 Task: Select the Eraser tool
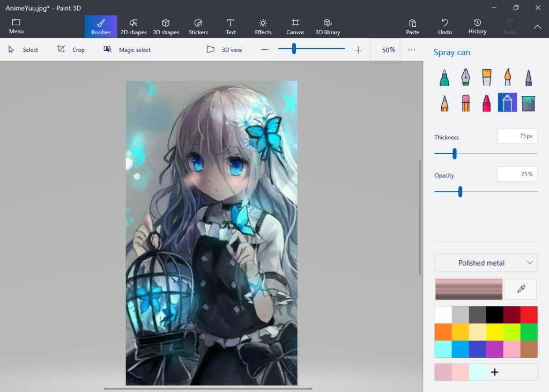(465, 103)
